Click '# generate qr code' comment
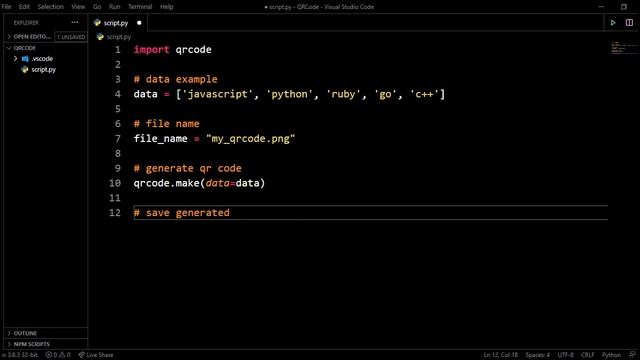Viewport: 640px width, 360px height. click(187, 168)
